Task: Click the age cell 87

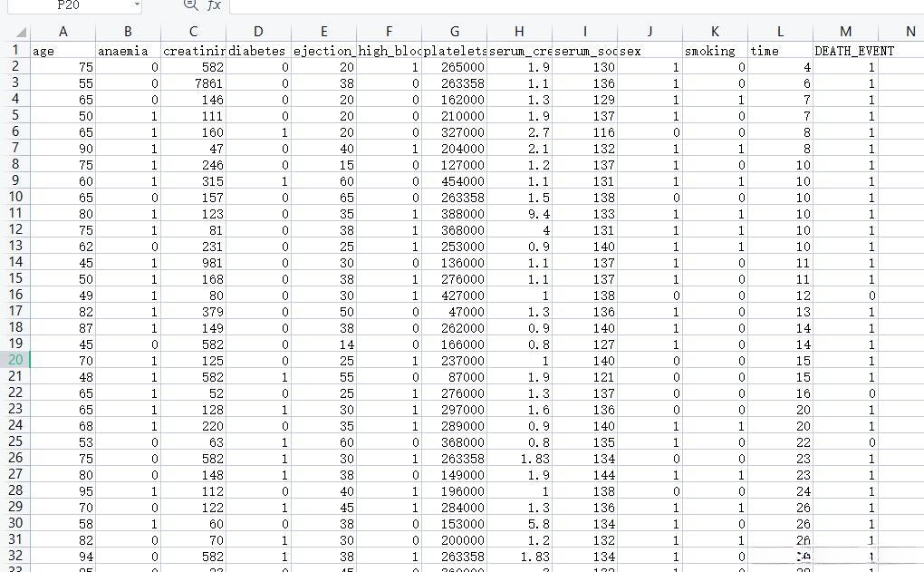Action: pyautogui.click(x=63, y=328)
